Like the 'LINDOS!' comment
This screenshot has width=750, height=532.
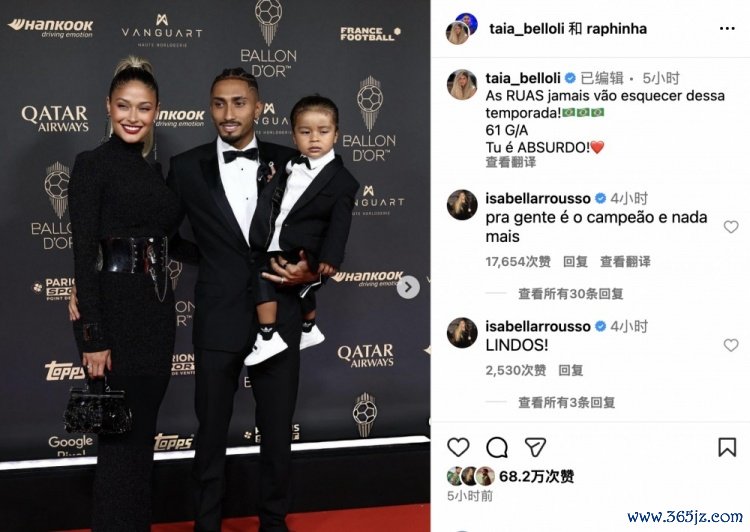[x=730, y=344]
